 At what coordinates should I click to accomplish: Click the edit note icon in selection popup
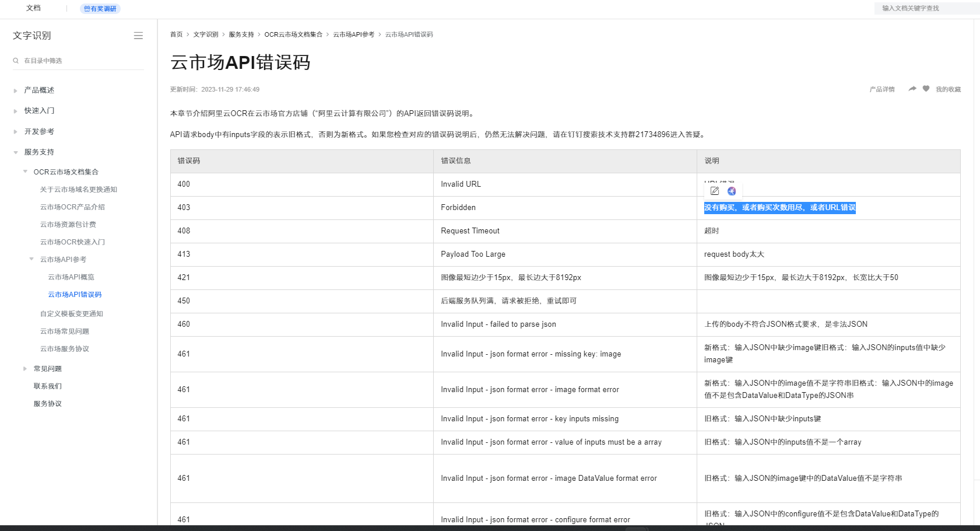715,191
